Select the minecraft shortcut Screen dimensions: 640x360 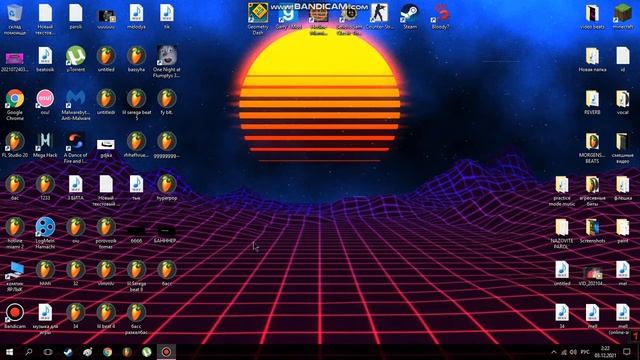coord(622,16)
